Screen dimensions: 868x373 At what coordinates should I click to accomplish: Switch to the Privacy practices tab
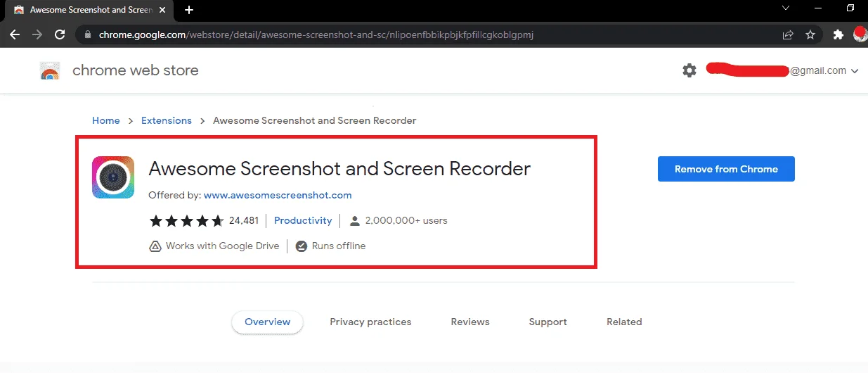coord(370,322)
